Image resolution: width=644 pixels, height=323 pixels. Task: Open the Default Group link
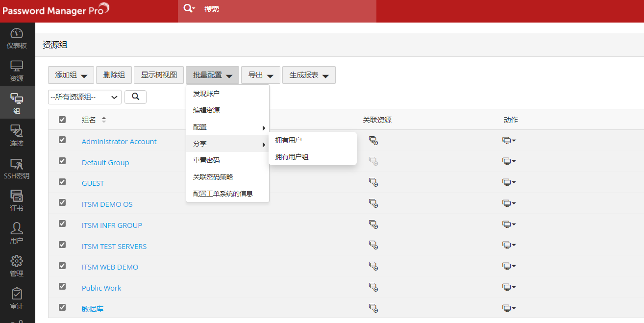[105, 162]
